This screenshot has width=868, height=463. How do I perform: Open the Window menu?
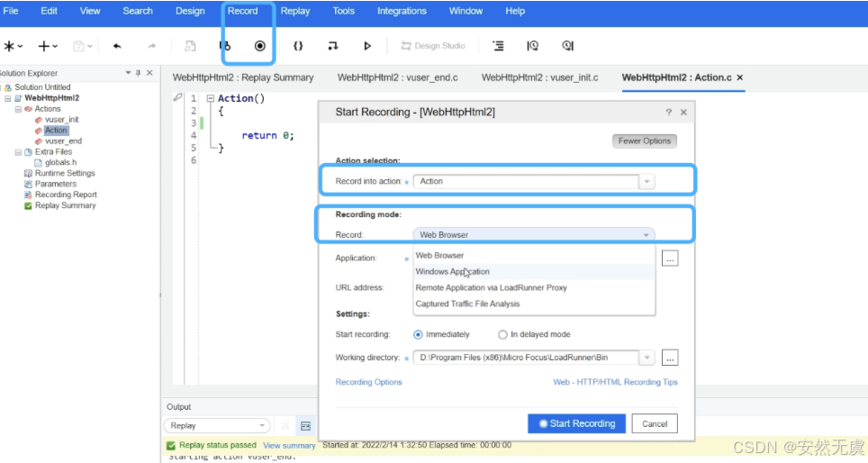[466, 11]
